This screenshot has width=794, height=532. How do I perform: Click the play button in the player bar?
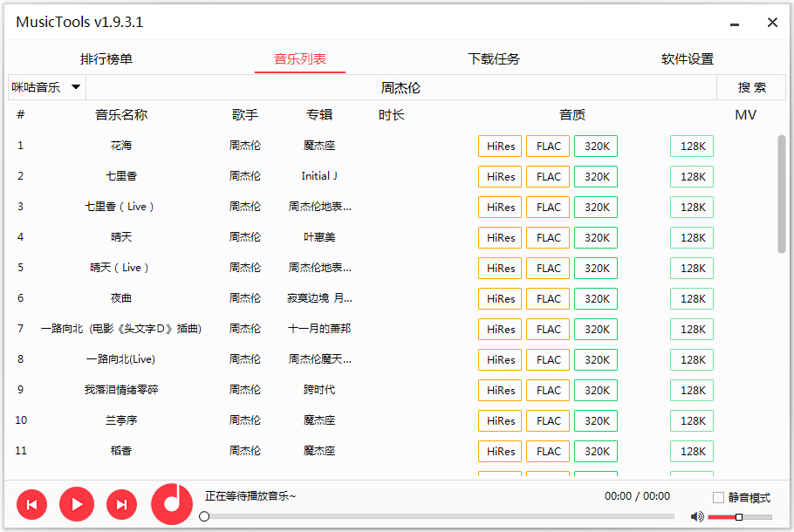click(77, 504)
